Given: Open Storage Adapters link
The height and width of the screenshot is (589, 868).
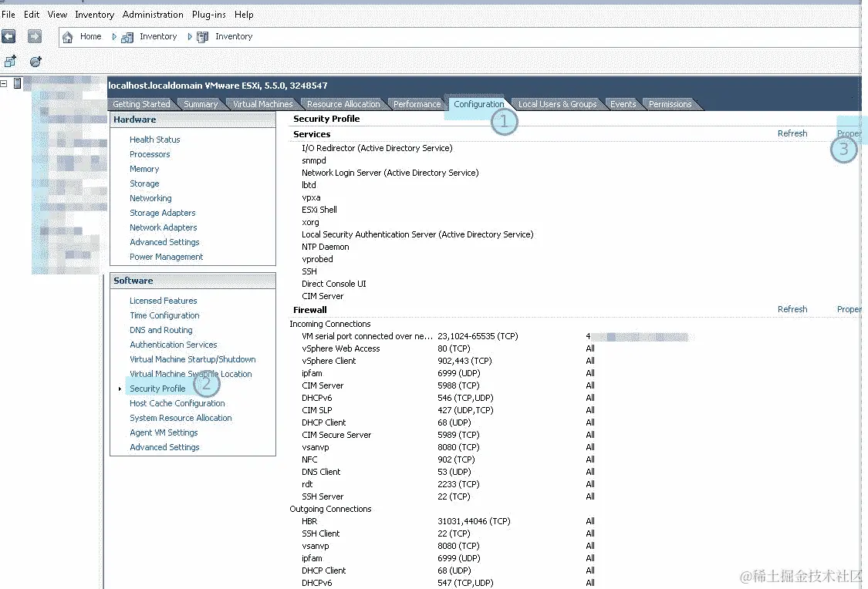Looking at the screenshot, I should [162, 213].
